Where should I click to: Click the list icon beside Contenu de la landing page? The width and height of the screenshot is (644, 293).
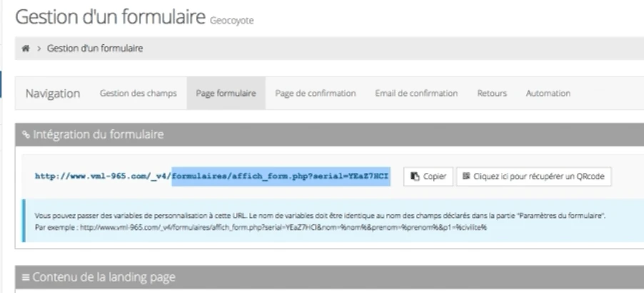click(26, 277)
